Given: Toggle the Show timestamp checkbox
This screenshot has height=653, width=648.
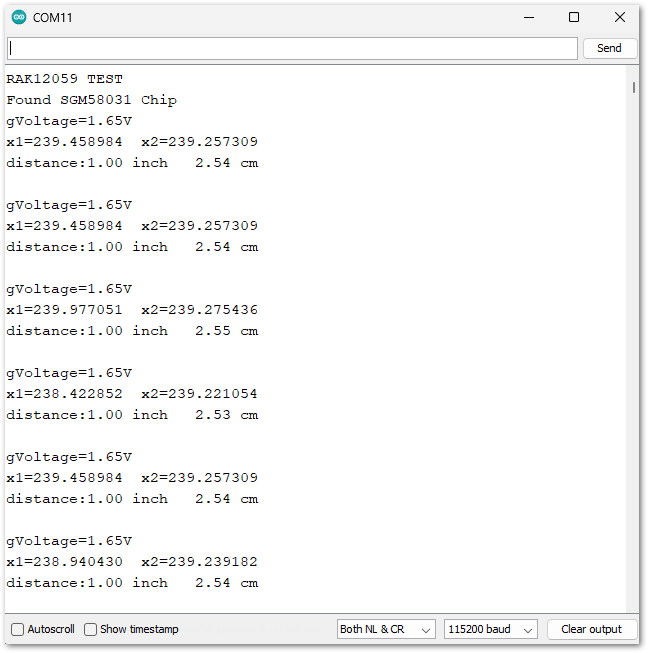Looking at the screenshot, I should click(x=90, y=629).
